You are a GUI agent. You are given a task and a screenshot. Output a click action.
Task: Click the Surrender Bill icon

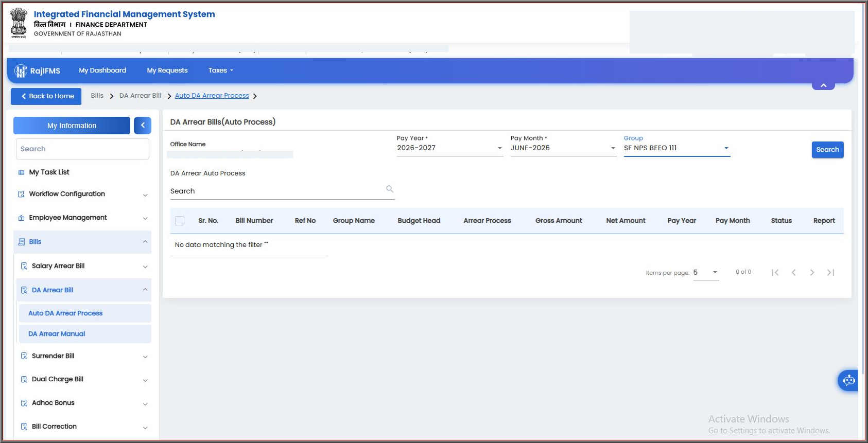point(24,356)
